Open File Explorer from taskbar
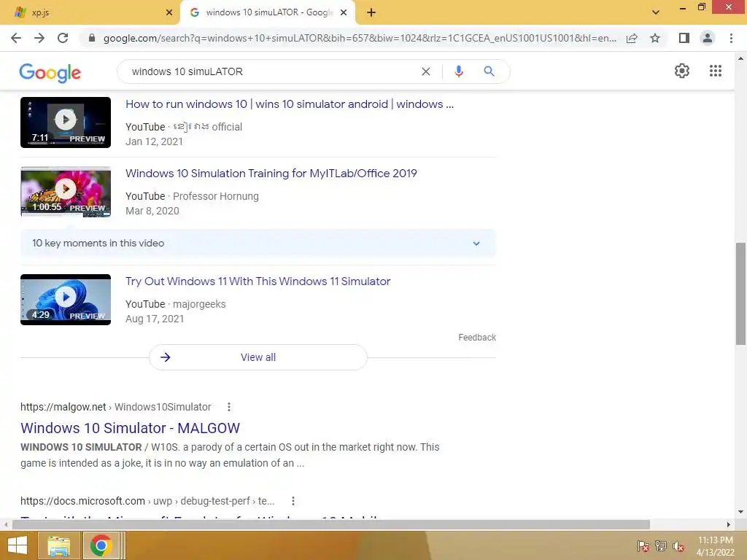 pyautogui.click(x=58, y=545)
